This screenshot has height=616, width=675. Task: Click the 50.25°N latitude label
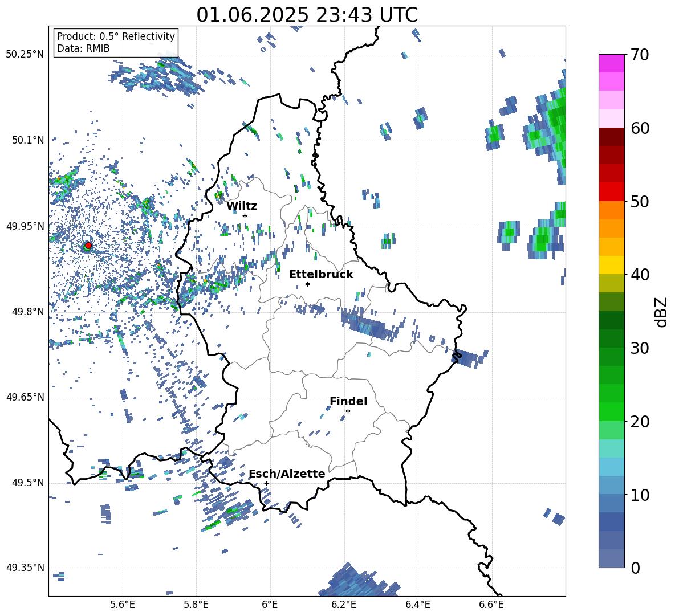pos(25,55)
